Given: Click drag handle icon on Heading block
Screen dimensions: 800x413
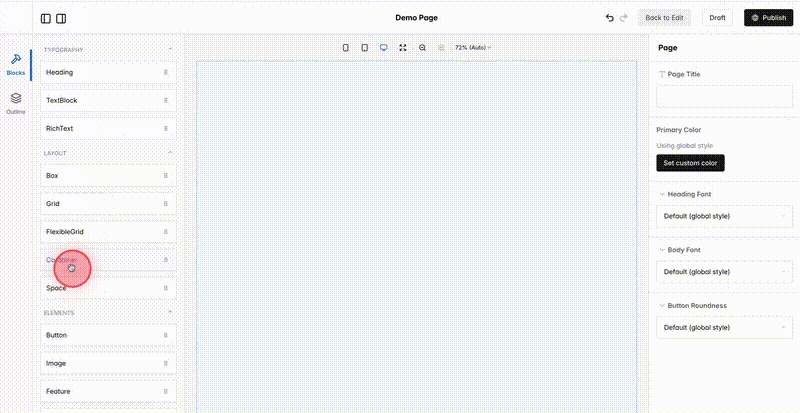Looking at the screenshot, I should (165, 72).
